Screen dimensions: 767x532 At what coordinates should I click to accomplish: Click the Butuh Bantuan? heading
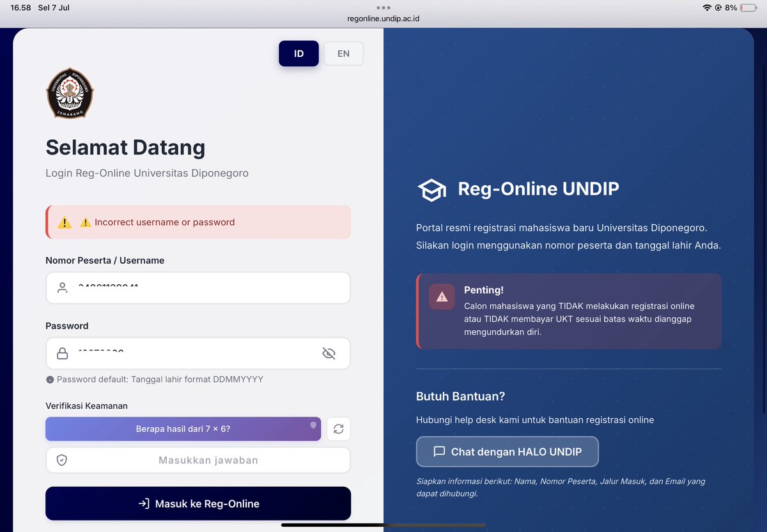pos(460,396)
